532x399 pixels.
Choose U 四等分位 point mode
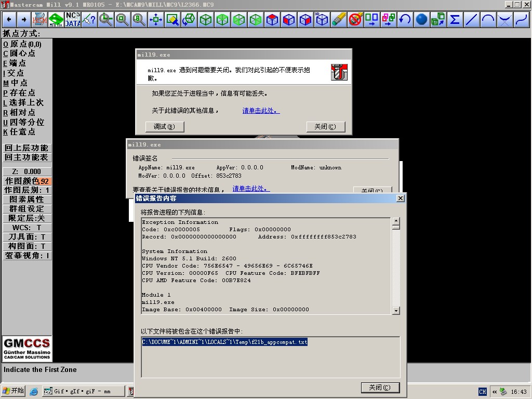(x=24, y=123)
